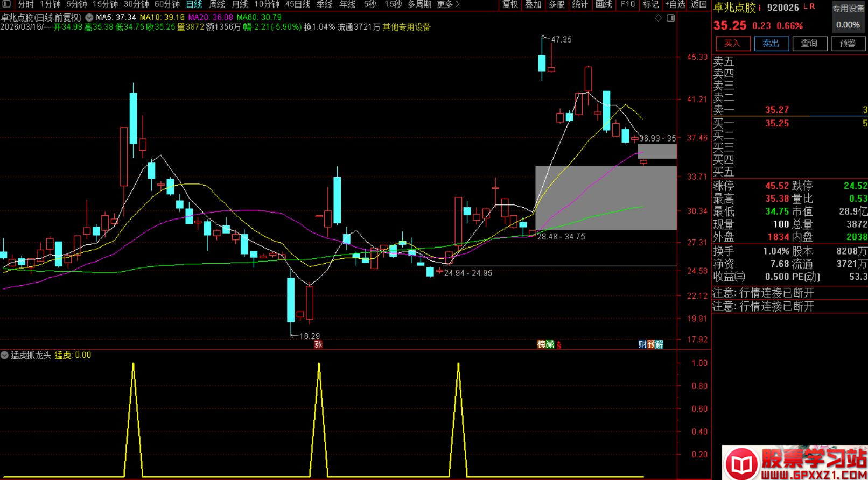Click the 换手 value 1.04%

[776, 251]
